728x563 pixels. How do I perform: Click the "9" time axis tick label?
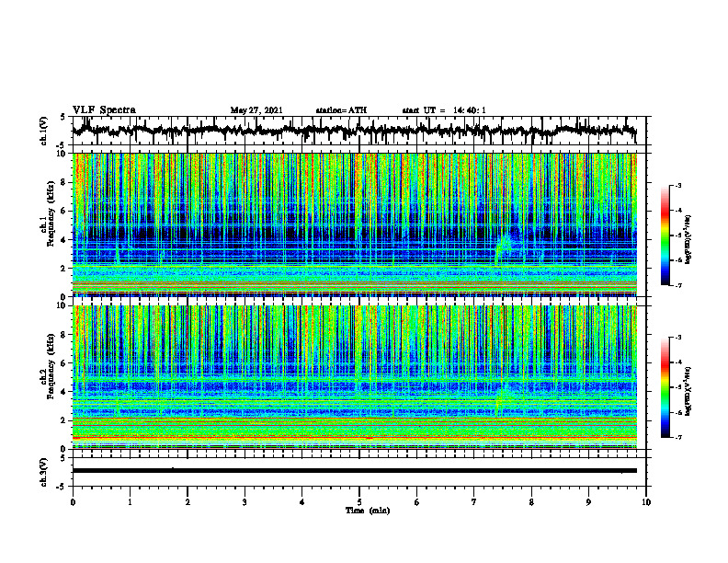[588, 502]
